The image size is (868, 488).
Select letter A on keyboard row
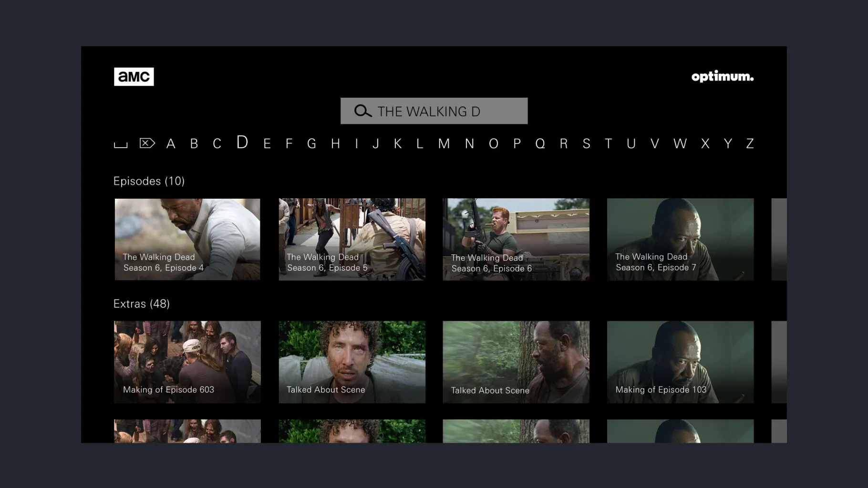point(171,143)
